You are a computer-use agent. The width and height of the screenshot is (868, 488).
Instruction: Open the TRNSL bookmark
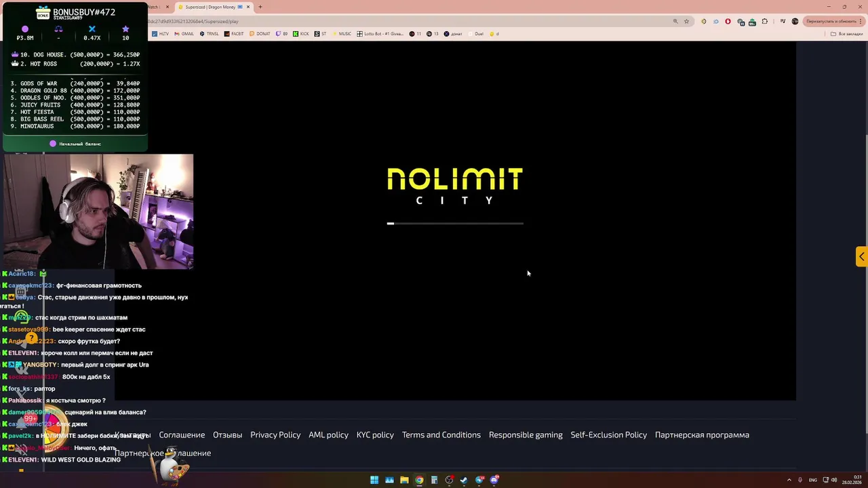[209, 33]
